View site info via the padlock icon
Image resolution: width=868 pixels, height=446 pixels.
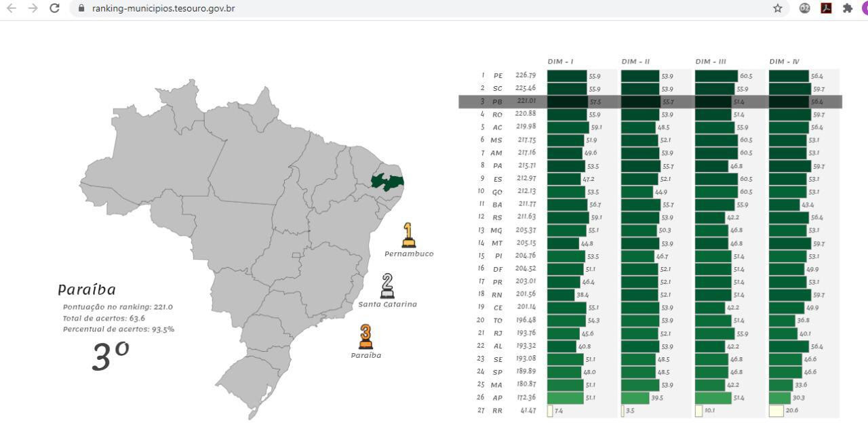coord(81,8)
